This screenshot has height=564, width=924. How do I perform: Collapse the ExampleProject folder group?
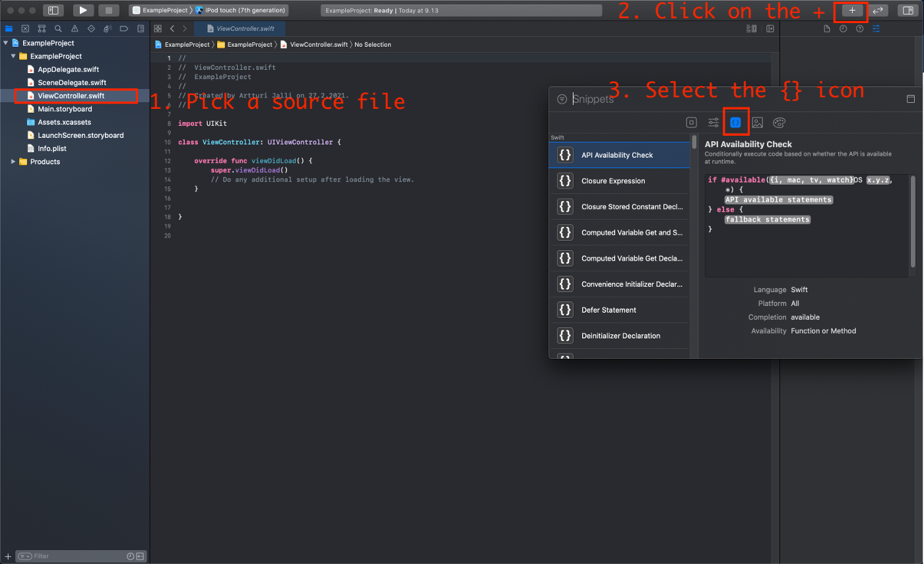pos(13,56)
